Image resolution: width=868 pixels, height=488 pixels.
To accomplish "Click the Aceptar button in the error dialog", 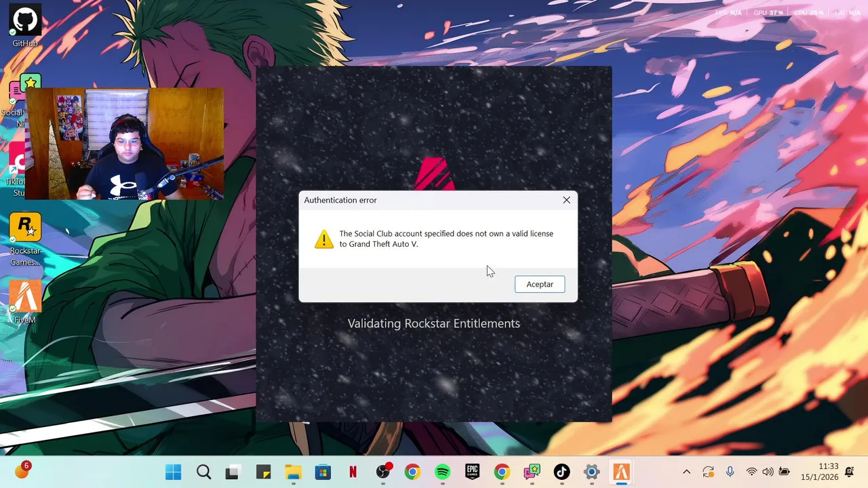I will tap(540, 284).
